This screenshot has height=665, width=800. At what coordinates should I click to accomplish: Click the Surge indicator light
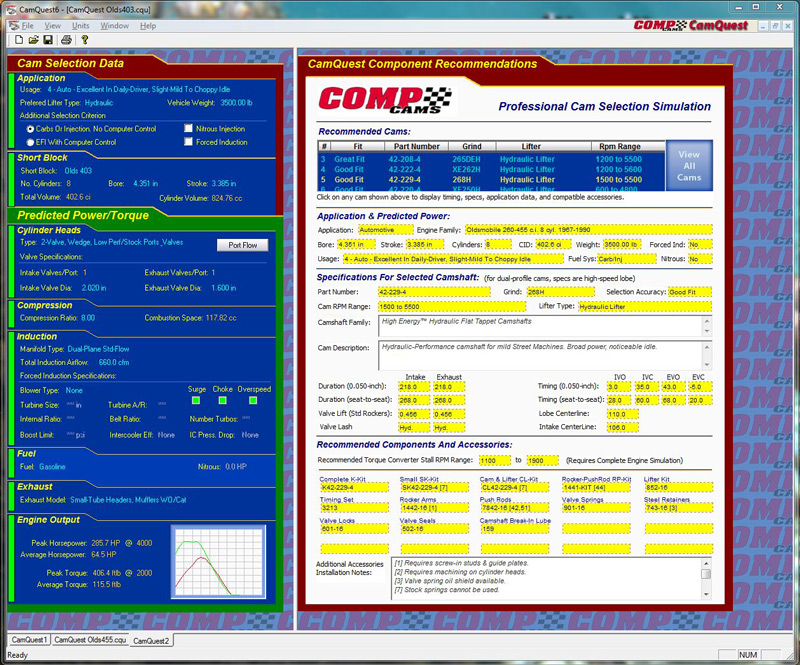tap(196, 401)
